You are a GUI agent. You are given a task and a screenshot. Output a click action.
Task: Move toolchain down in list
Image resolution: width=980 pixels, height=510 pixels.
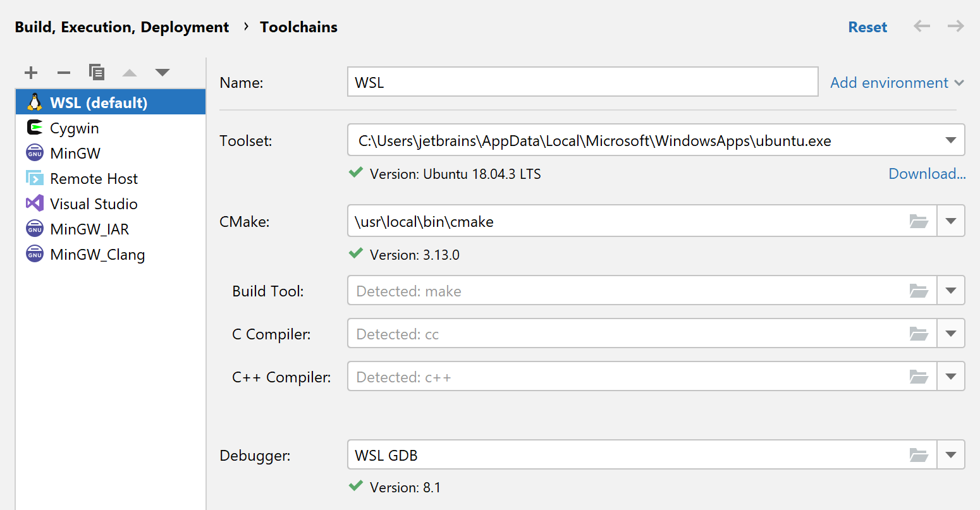tap(162, 73)
